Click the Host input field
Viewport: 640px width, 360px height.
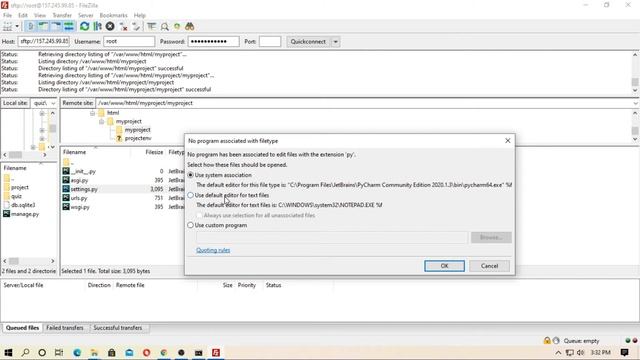pyautogui.click(x=44, y=41)
